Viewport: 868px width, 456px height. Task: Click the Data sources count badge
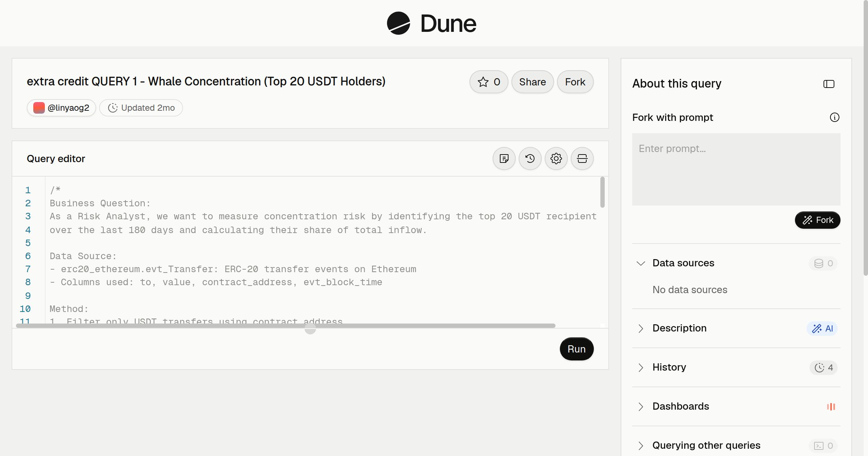(x=823, y=263)
